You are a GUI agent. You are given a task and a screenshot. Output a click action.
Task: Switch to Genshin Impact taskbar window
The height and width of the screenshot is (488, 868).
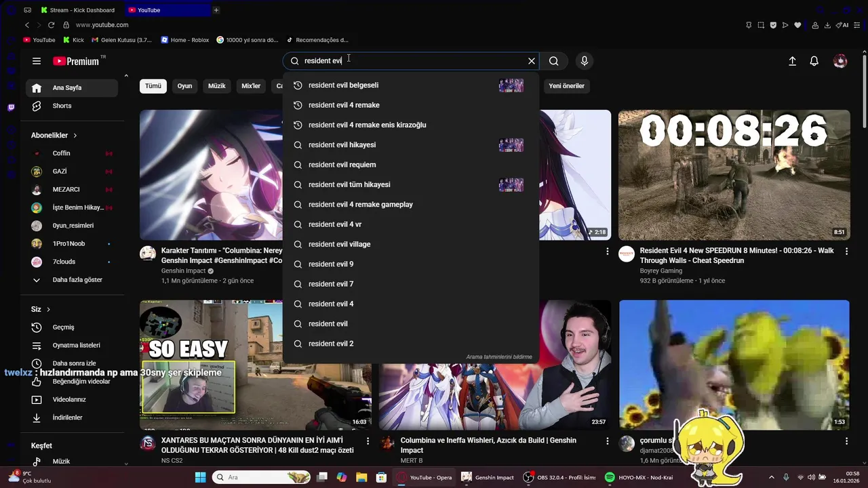tap(488, 477)
